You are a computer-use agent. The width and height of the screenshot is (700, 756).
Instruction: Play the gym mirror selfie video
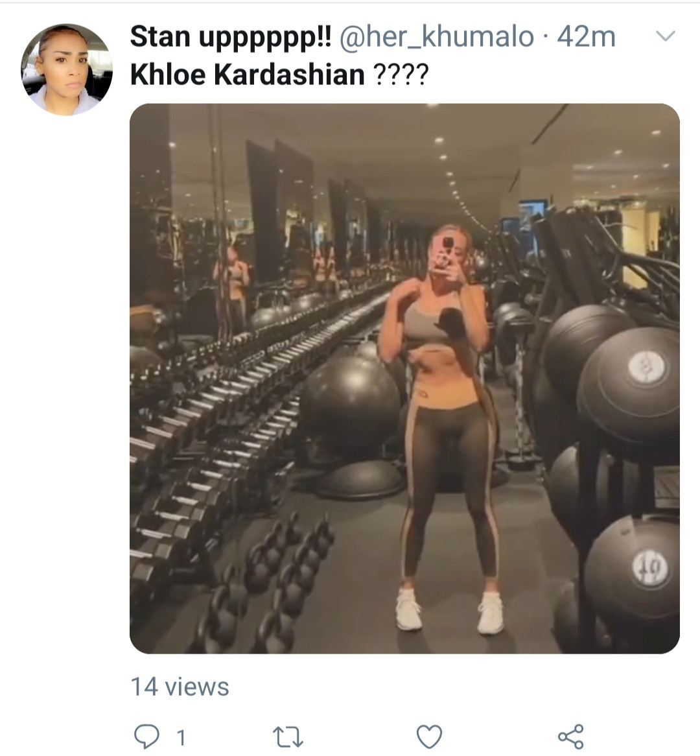point(404,379)
